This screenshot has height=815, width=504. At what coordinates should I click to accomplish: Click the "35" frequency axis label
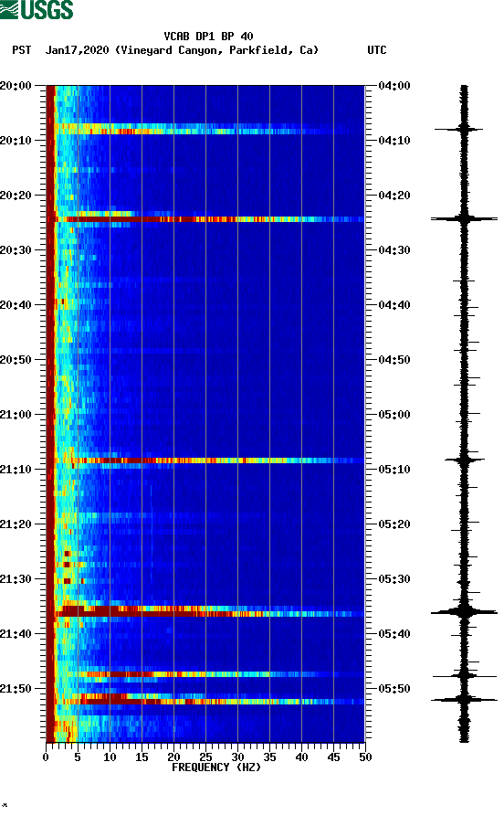click(269, 757)
